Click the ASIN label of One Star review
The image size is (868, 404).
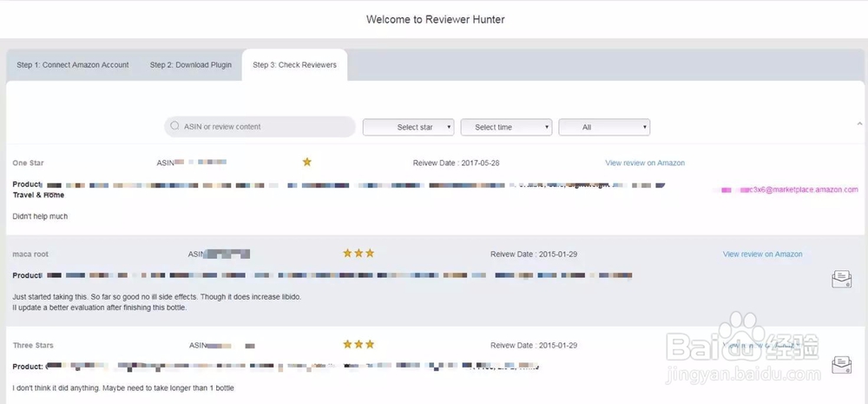coord(166,162)
